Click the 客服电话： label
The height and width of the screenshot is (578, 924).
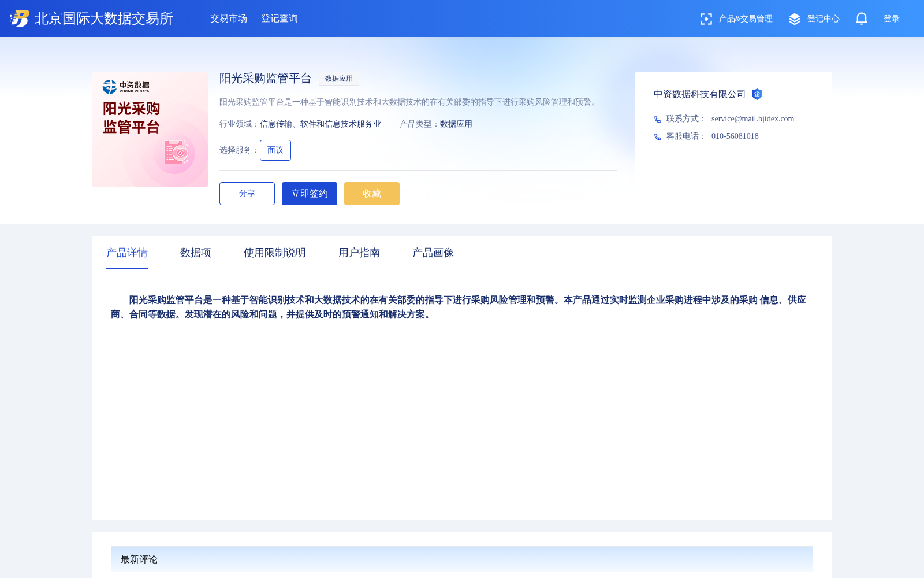click(x=687, y=136)
